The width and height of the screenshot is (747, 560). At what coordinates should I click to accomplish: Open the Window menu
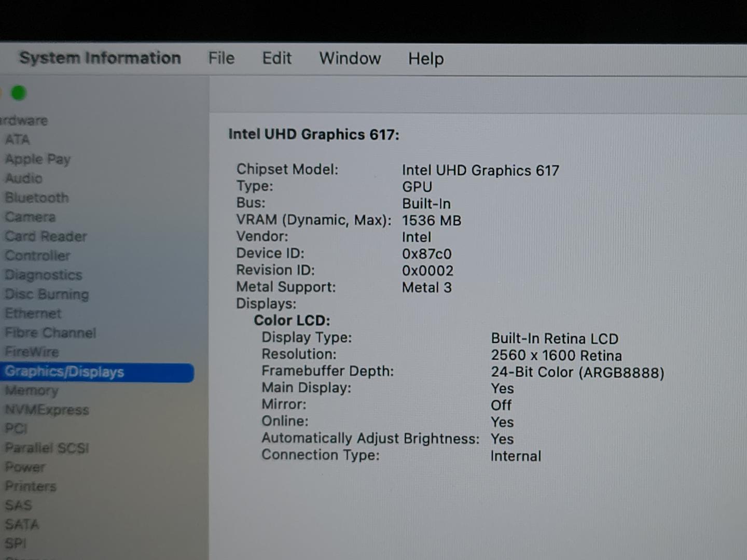tap(350, 58)
